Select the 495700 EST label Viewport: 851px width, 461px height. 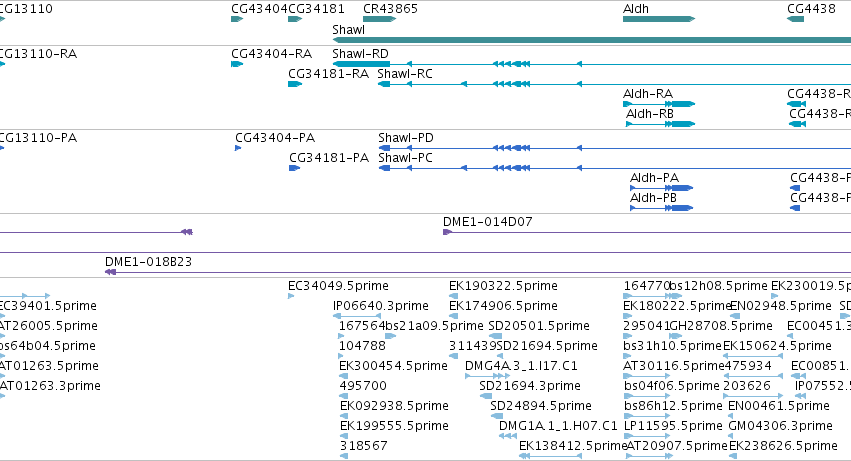point(363,387)
